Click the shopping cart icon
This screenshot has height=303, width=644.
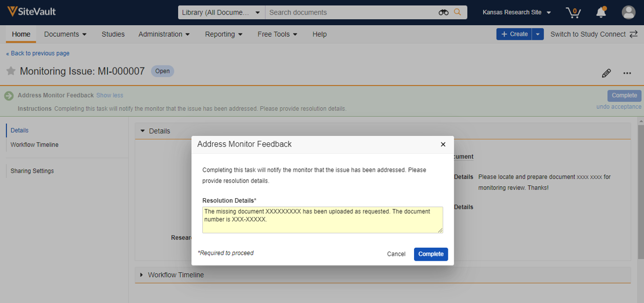click(x=573, y=13)
